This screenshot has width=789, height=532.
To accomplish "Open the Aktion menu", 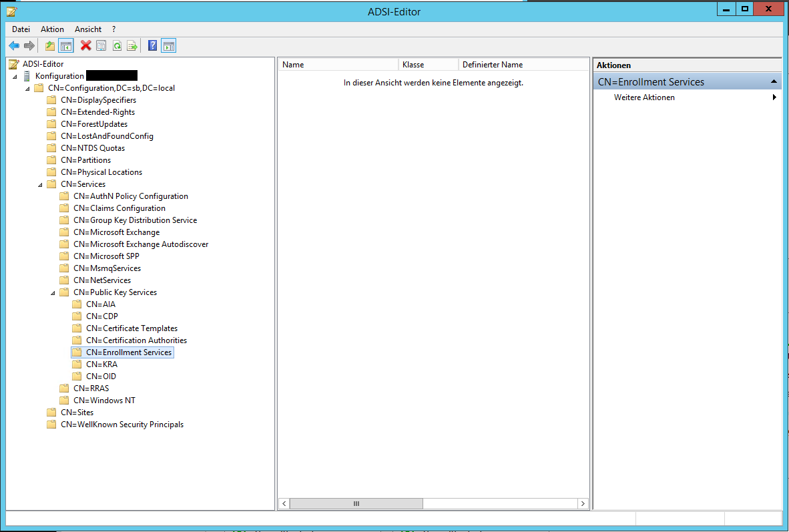I will (x=52, y=29).
